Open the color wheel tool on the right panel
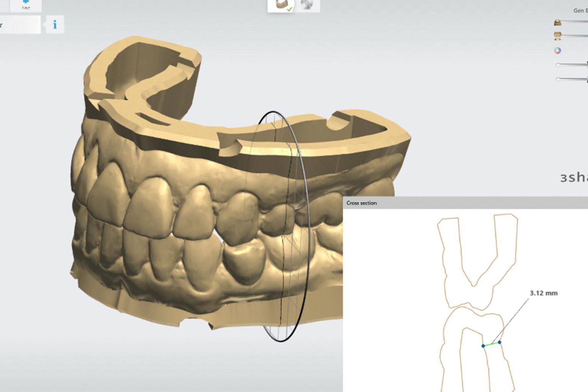The image size is (588, 392). click(558, 51)
